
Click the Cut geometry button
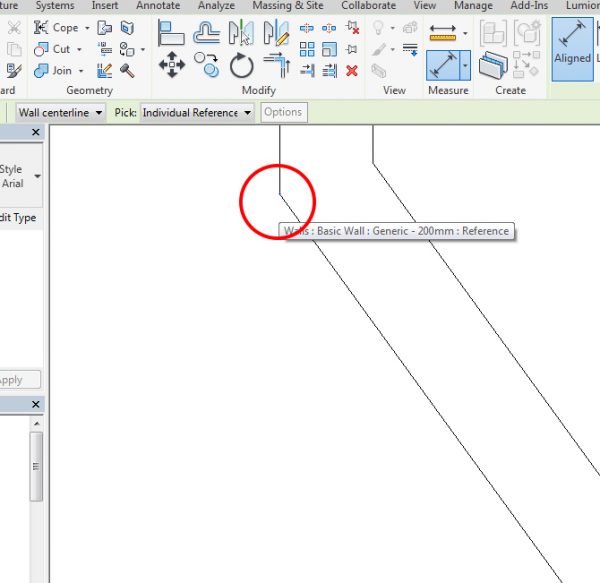pyautogui.click(x=60, y=49)
